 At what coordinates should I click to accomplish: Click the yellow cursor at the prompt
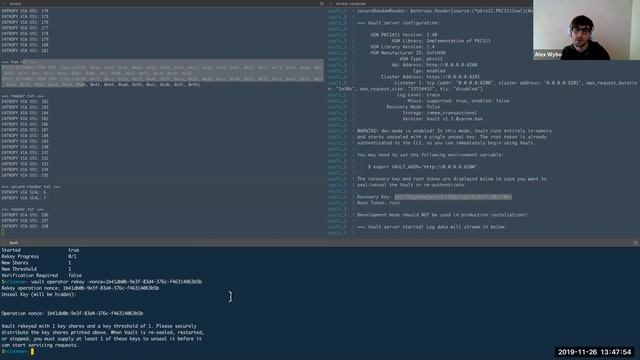(x=32, y=351)
